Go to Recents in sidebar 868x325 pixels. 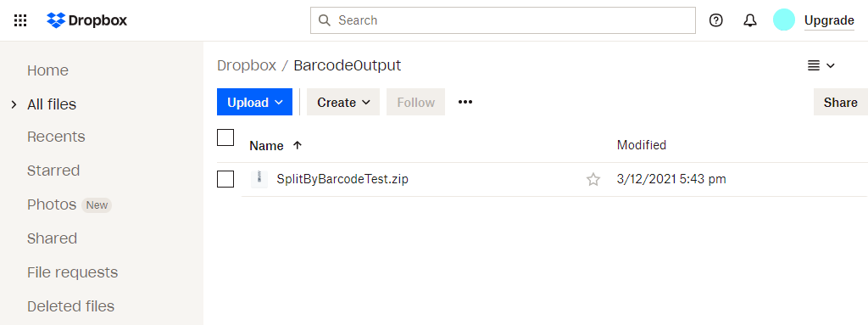point(56,137)
